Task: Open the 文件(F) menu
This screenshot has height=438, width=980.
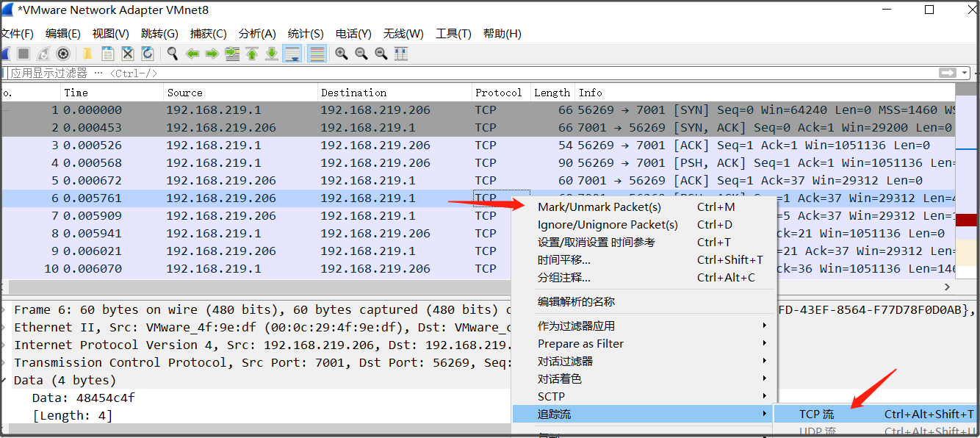Action: (16, 34)
